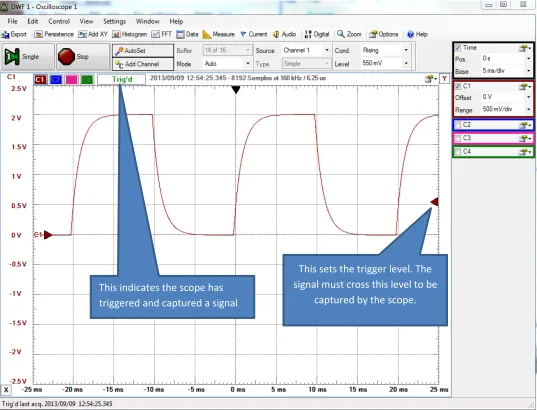Click the Trig'd status indicator
Screen dimensions: 537x410
[x=122, y=79]
